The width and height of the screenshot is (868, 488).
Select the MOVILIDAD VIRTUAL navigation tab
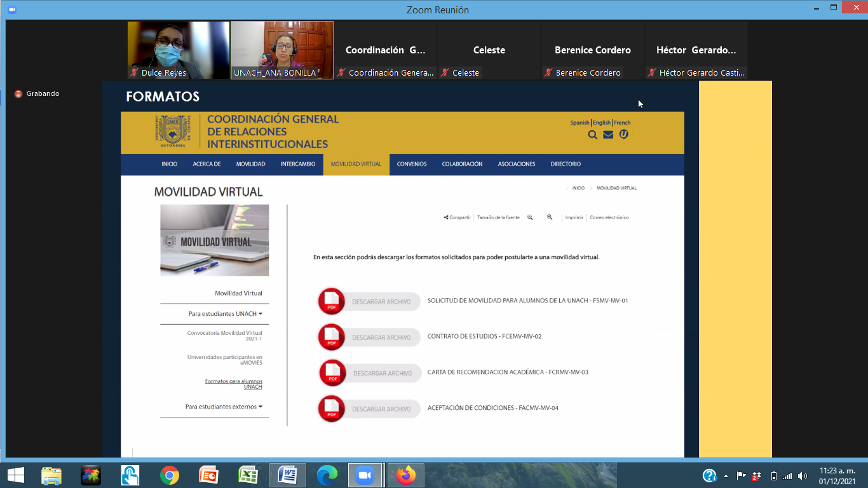point(356,164)
